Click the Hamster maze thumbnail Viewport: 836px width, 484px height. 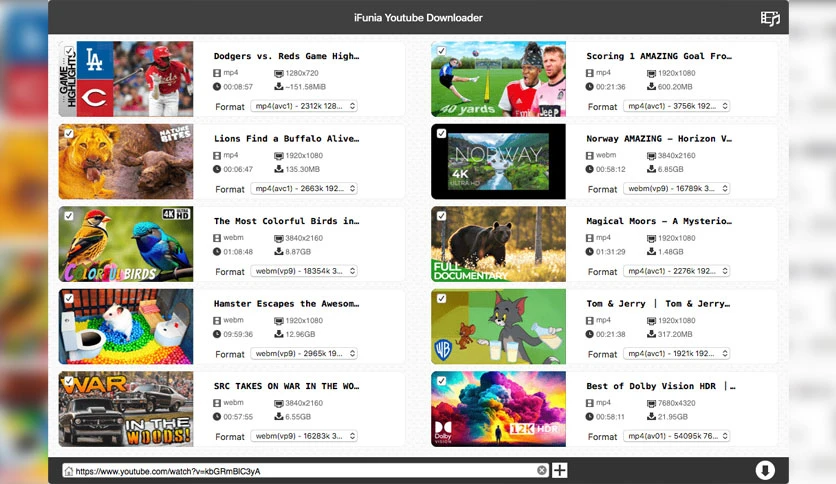click(126, 326)
